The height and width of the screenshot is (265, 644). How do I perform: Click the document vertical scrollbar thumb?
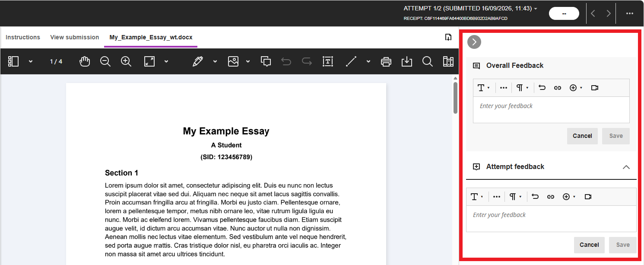pyautogui.click(x=455, y=98)
